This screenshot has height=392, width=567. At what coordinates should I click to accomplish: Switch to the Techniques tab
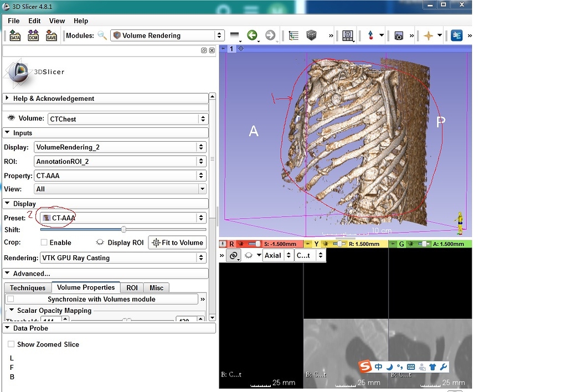28,288
